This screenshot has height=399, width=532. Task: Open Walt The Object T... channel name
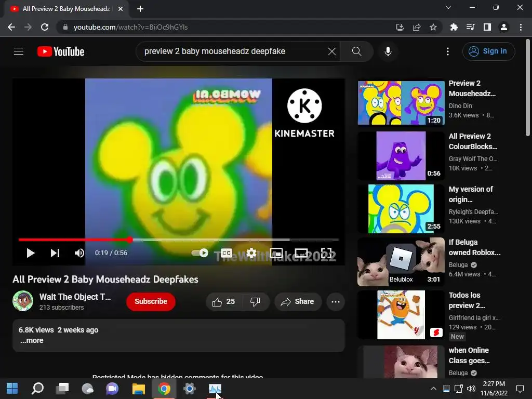[x=75, y=297]
